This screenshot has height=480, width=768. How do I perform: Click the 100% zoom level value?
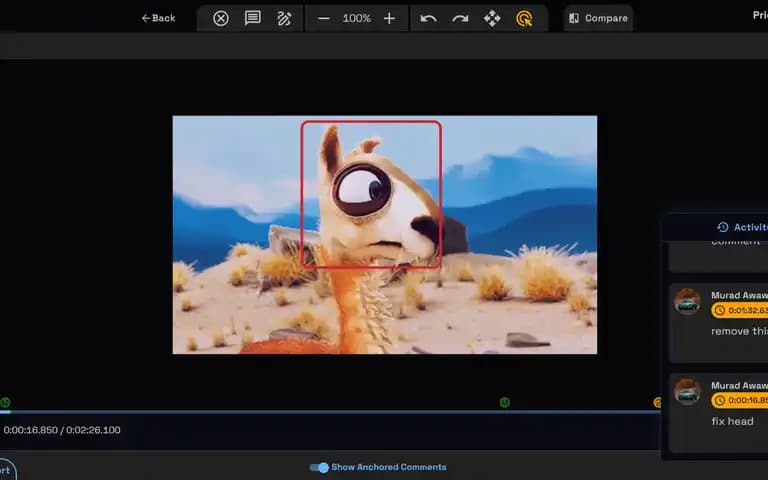(357, 19)
